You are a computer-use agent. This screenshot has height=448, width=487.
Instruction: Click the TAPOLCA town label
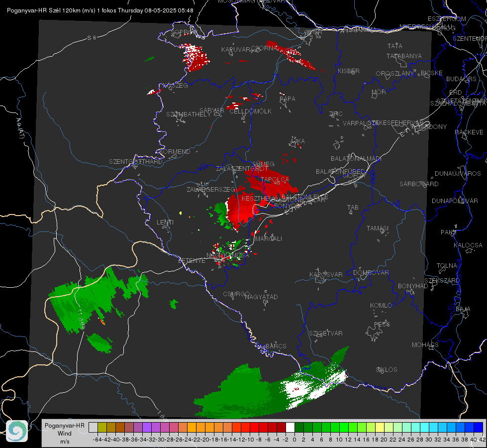275,179
